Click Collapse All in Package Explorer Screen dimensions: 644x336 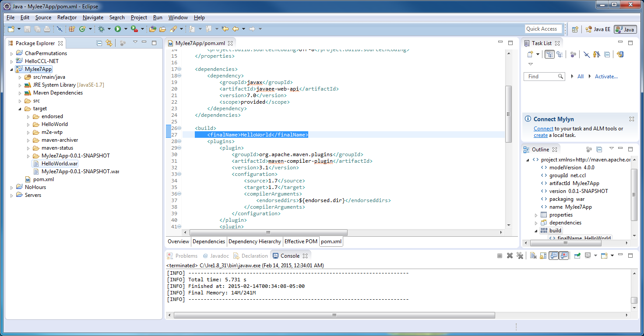tap(99, 43)
